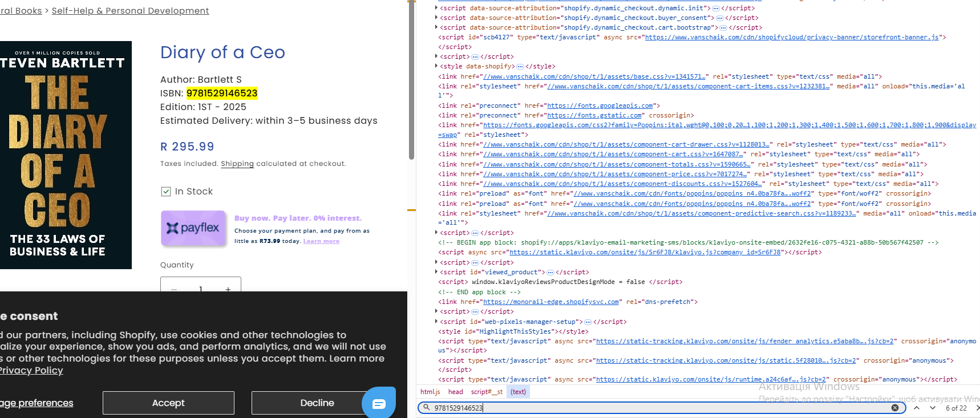Click the In Stock checkmark icon
Screen dimensions: 980x418
coord(166,192)
